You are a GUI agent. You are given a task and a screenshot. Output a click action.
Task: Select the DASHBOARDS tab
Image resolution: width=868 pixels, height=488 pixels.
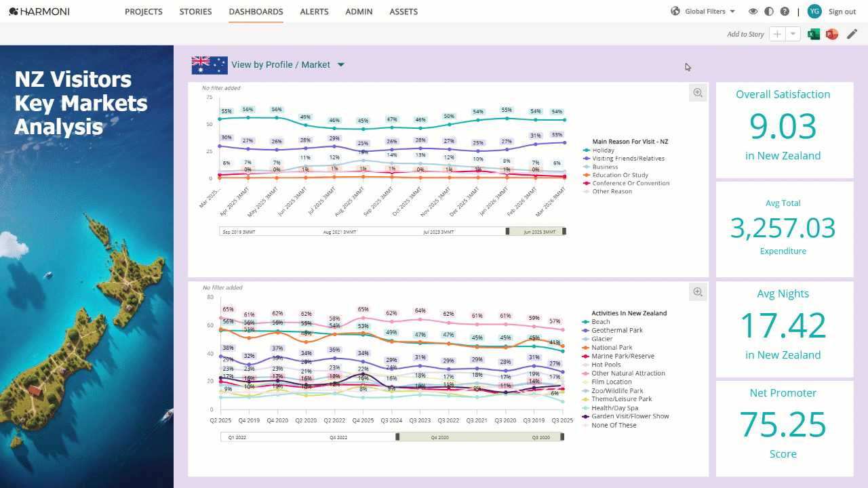(256, 12)
